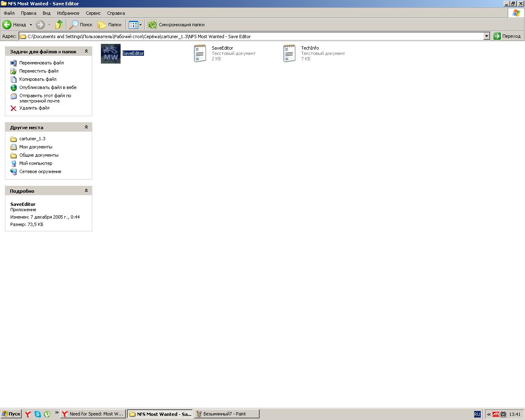Viewport: 525px width, 420px height.
Task: Open the Избранное menu
Action: click(x=68, y=13)
